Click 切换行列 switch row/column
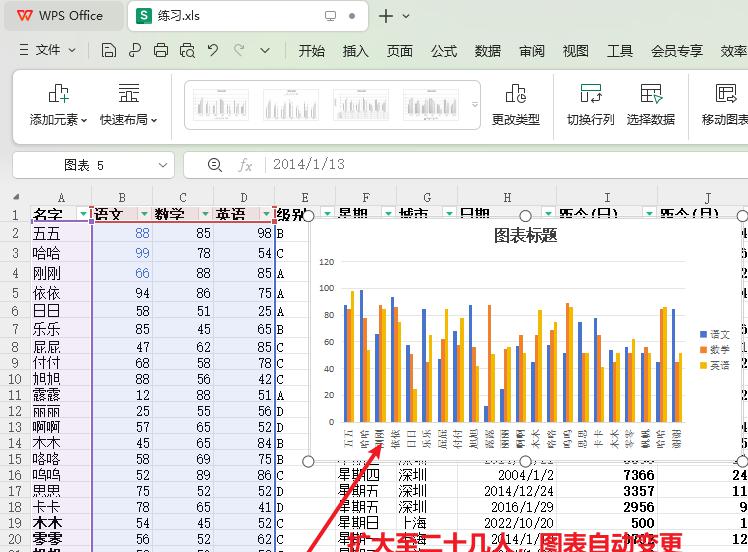Image resolution: width=748 pixels, height=552 pixels. tap(590, 104)
